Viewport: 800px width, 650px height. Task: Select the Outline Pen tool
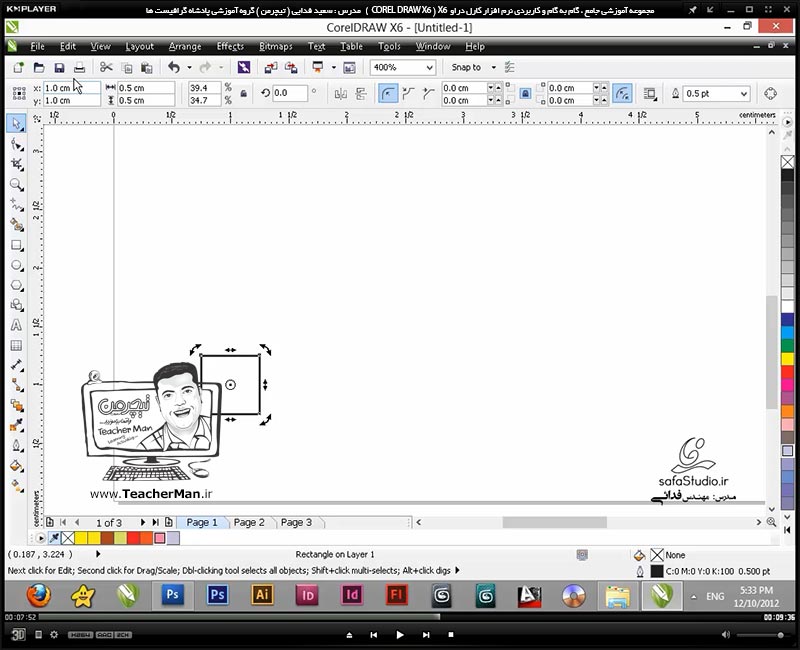(x=16, y=445)
